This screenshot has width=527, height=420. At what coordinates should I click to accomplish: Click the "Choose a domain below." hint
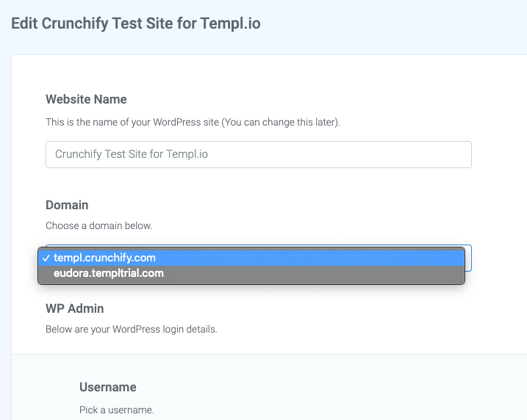tap(98, 225)
